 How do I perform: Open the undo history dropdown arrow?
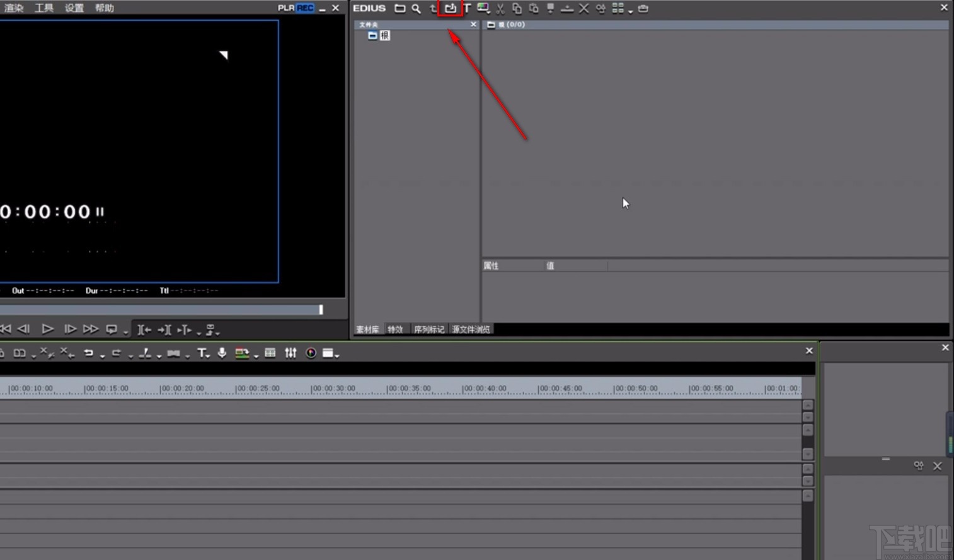(102, 357)
